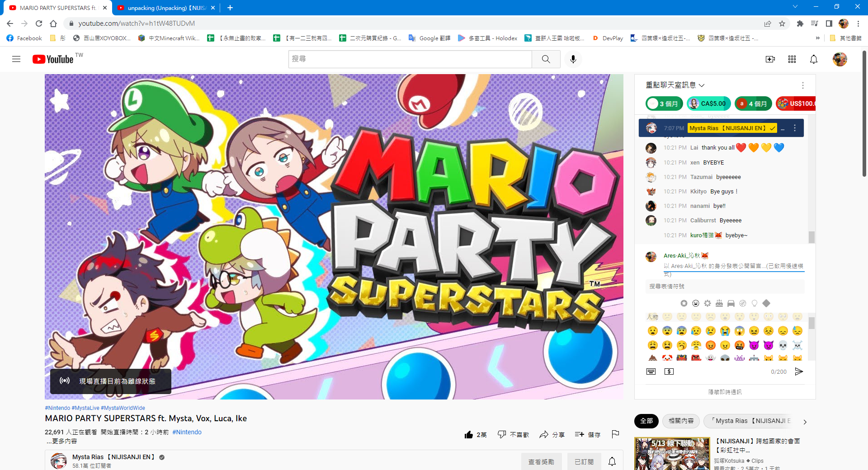This screenshot has width=868, height=470.
Task: Open the Chrome tab search dropdown arrow
Action: coord(795,6)
